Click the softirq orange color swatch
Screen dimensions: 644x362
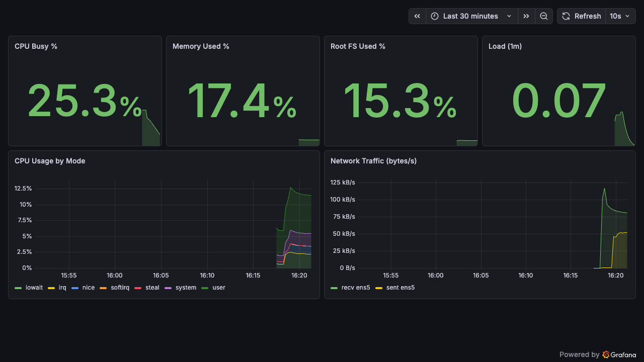pos(104,288)
